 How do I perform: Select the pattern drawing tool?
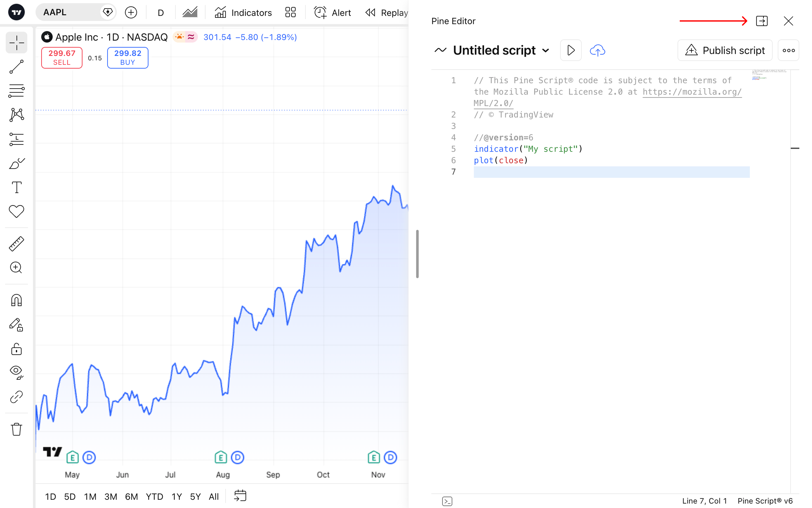[x=16, y=115]
